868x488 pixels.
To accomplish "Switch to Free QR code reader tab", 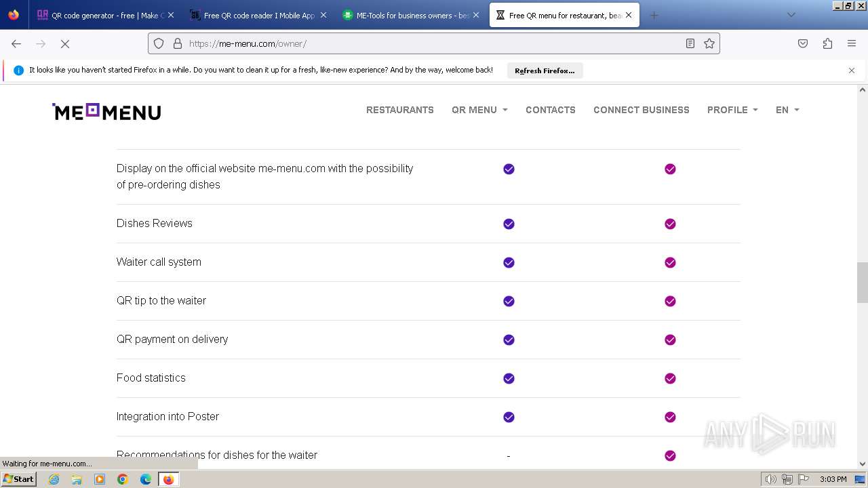I will pos(258,15).
